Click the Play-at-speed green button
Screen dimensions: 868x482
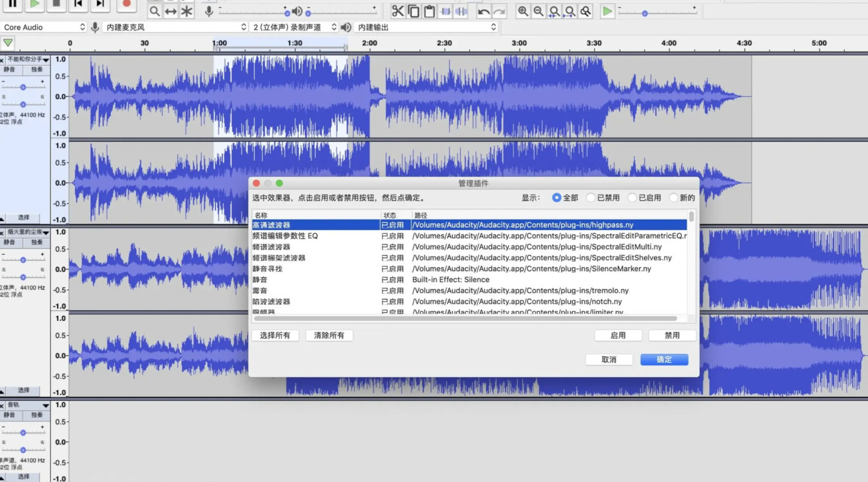pos(607,11)
